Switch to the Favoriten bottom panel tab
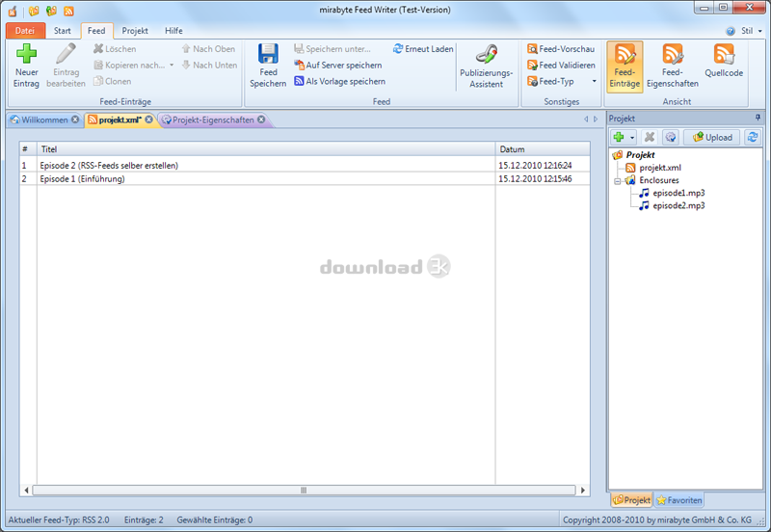 679,500
